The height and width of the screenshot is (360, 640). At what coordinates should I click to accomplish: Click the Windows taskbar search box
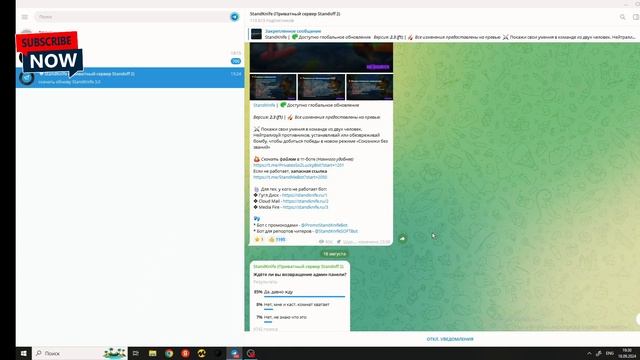click(80, 353)
